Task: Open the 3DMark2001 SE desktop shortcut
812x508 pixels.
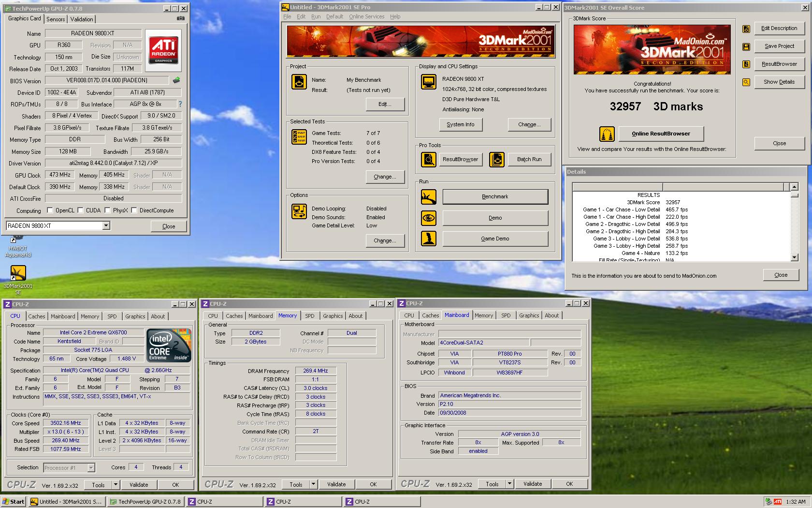Action: 18,280
